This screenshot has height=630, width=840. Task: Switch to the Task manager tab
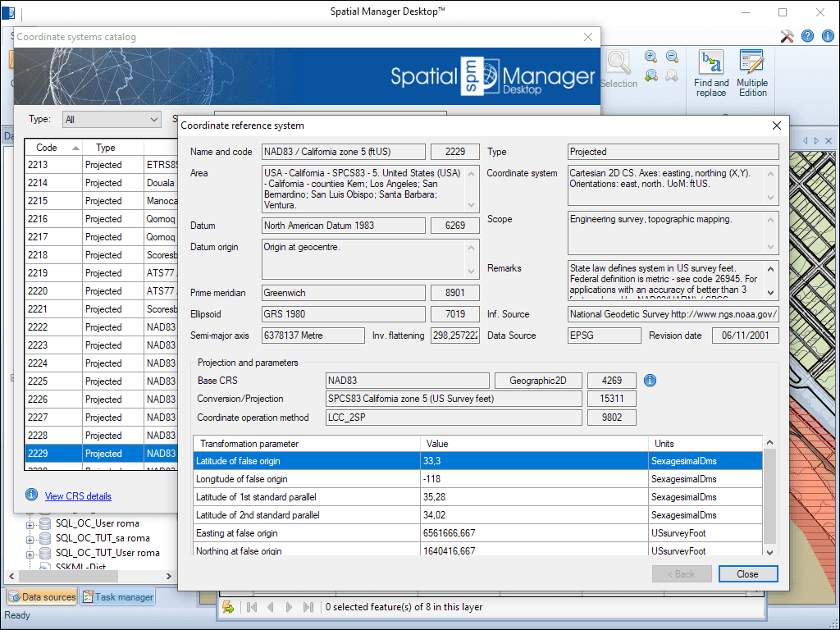pyautogui.click(x=118, y=597)
